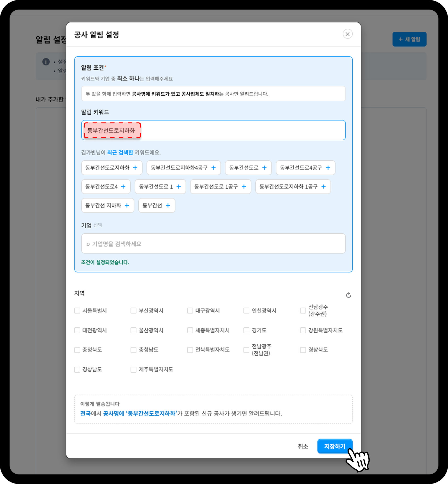Close the 공사 알림 설정 dialog
Screen dimensions: 448x484
click(347, 34)
